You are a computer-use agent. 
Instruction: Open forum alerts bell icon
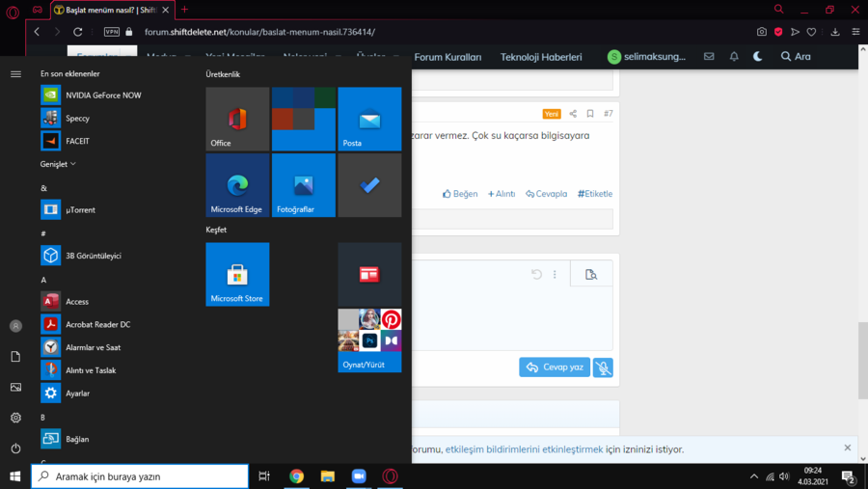pyautogui.click(x=734, y=57)
